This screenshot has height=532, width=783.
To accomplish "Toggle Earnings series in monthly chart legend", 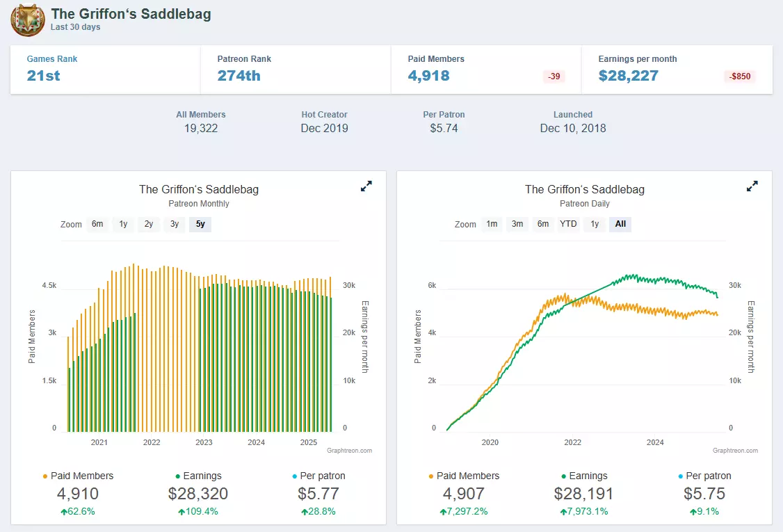I will [x=198, y=476].
